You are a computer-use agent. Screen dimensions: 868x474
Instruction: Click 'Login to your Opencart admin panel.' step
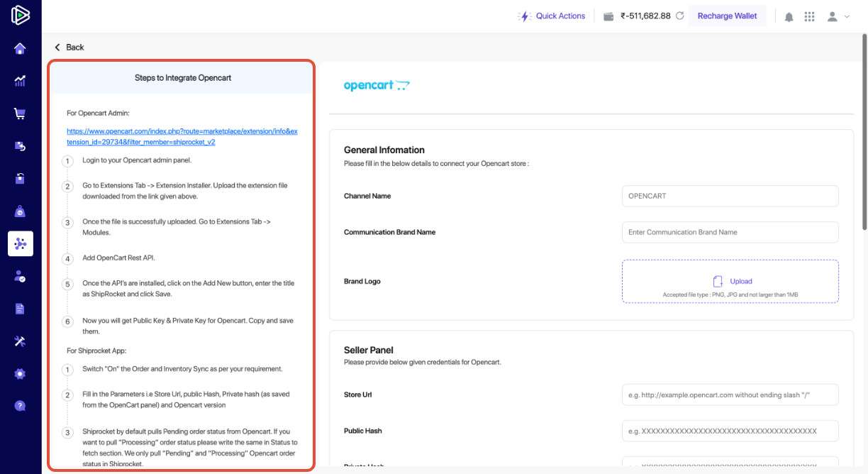point(137,160)
